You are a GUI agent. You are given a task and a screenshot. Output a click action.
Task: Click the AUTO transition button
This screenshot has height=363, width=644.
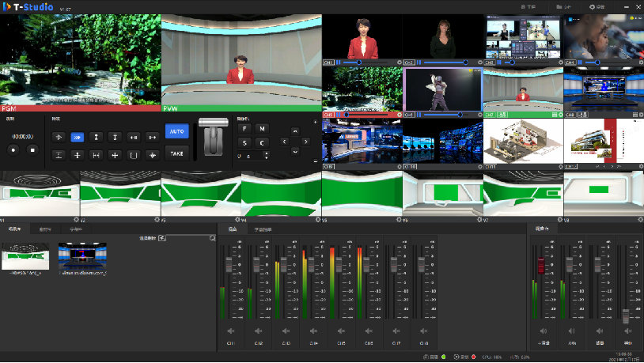point(177,131)
